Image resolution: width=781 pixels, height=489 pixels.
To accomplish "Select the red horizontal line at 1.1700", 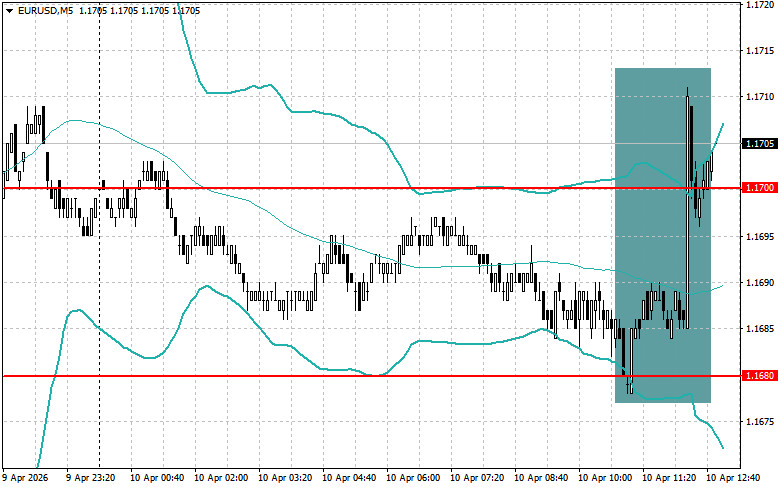I will pyautogui.click(x=371, y=188).
